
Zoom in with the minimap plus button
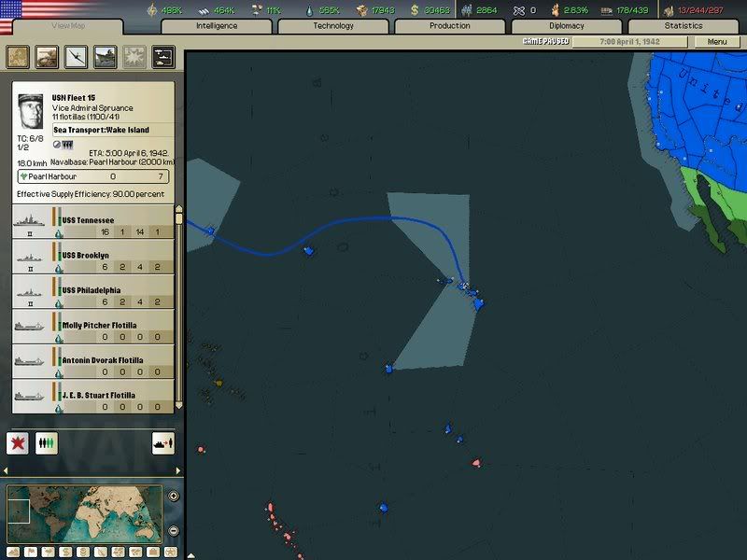tap(174, 496)
